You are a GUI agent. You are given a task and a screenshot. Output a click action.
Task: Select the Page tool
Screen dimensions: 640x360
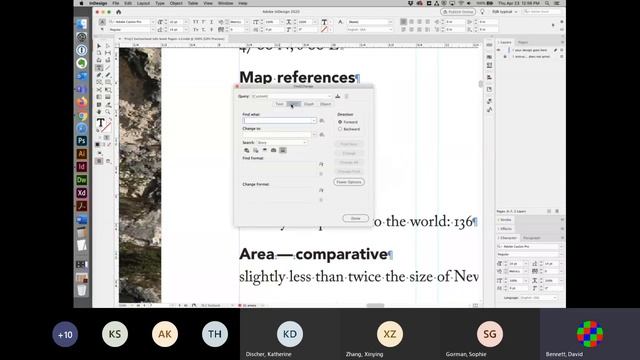[99, 53]
